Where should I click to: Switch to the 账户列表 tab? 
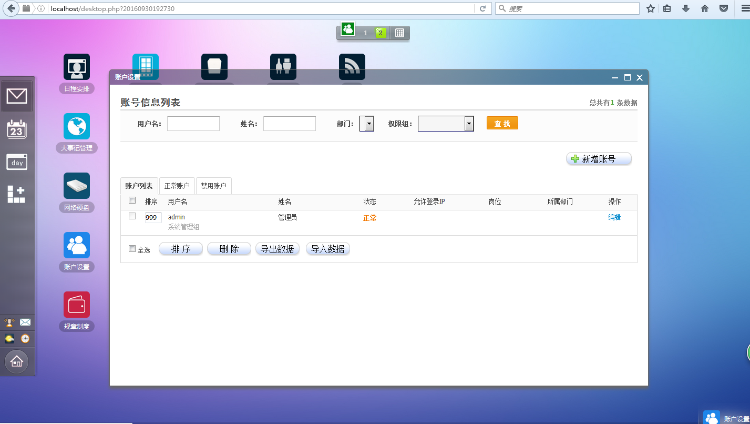(x=139, y=186)
